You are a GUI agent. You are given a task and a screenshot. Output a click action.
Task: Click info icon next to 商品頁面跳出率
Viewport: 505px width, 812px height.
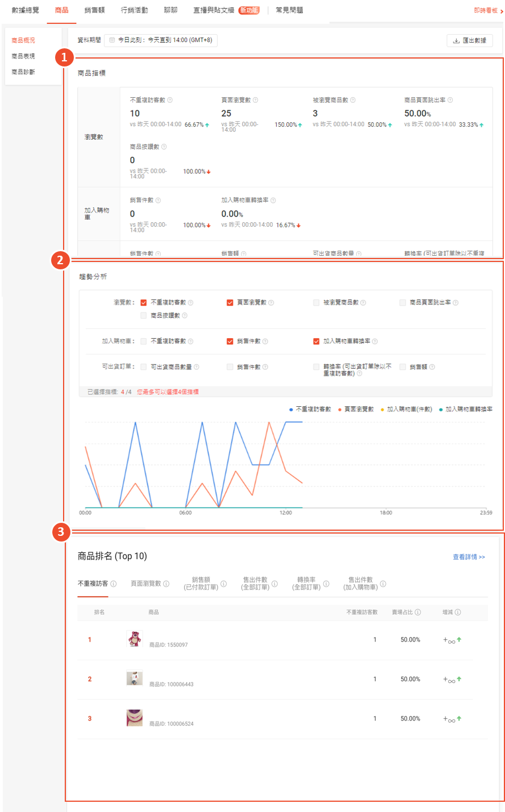click(450, 100)
